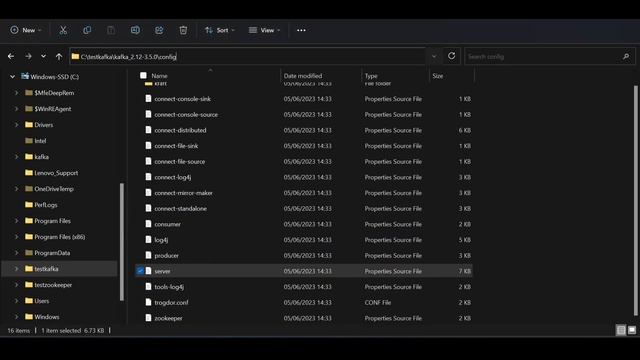Select the connect-mirror-maker file
Screen dimensions: 640x360
coord(304,193)
